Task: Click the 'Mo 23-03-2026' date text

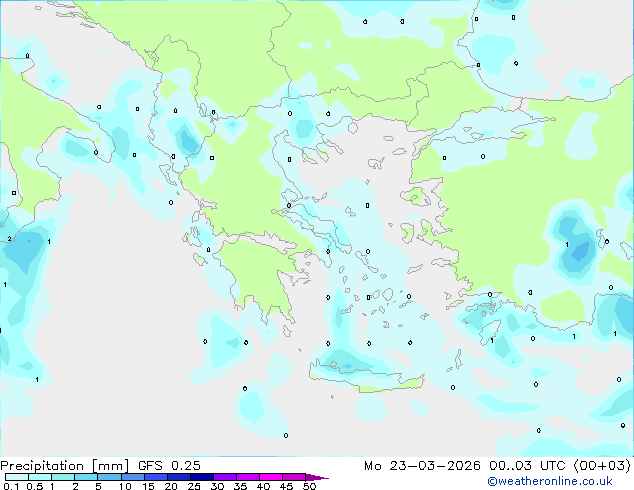Action: pyautogui.click(x=423, y=466)
